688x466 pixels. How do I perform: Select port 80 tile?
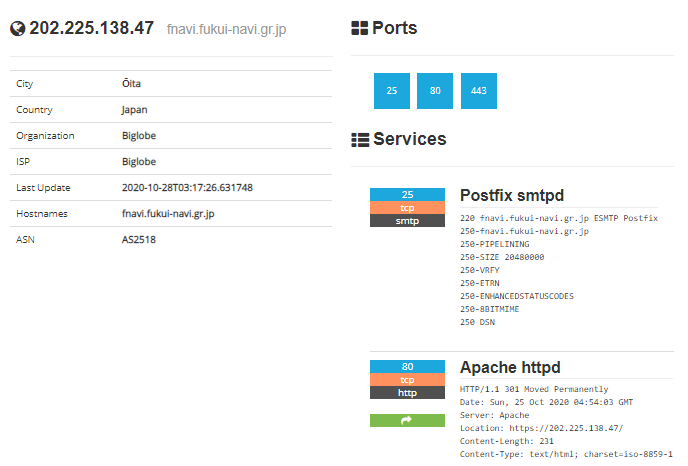435,91
